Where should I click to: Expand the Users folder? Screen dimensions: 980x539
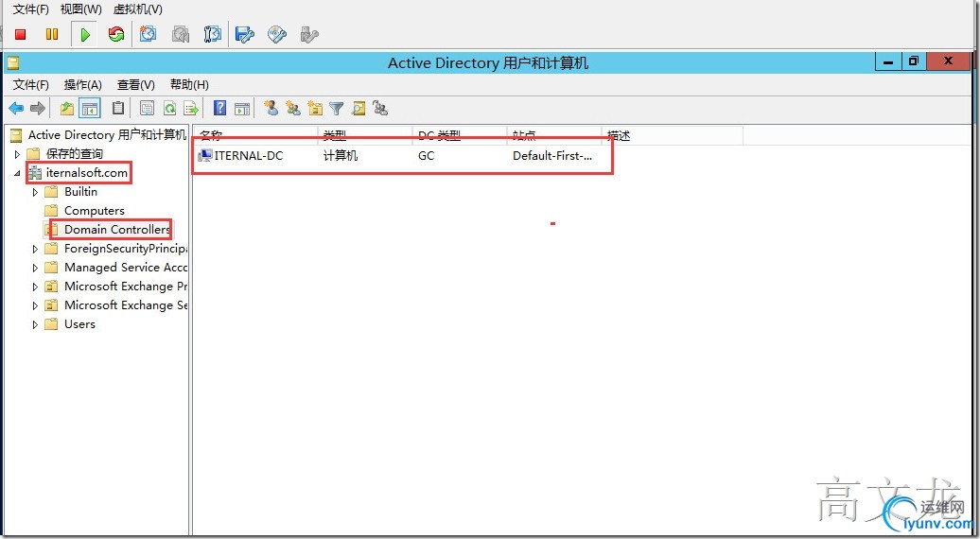(x=36, y=324)
